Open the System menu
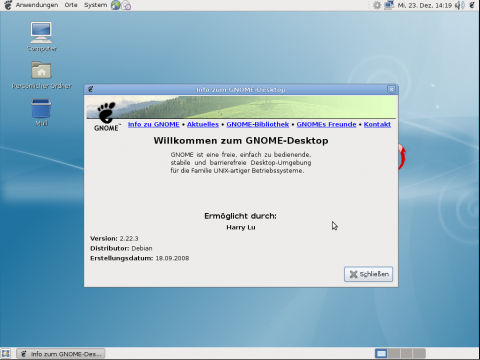This screenshot has height=360, width=480. tap(95, 5)
